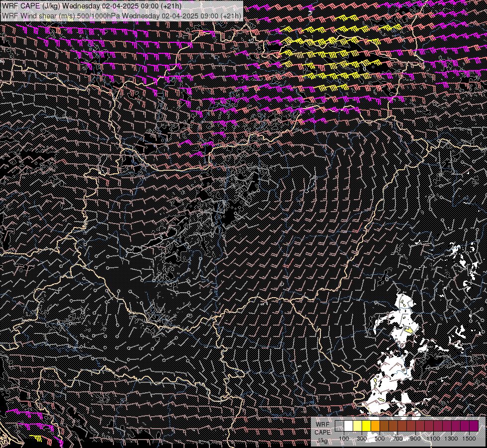487x448 pixels.
Task: Click the WRF Wind shear title line
Action: click(x=121, y=16)
